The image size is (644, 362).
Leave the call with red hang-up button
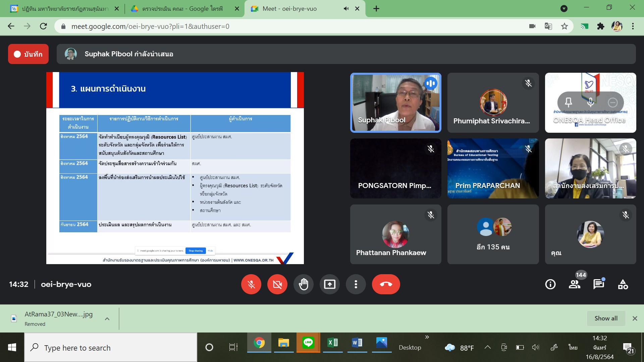(386, 284)
